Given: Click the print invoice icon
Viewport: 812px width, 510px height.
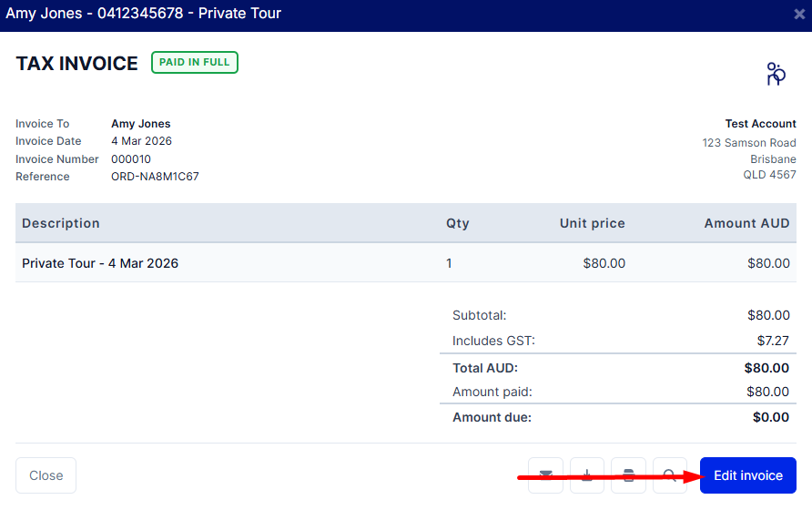Looking at the screenshot, I should (628, 475).
